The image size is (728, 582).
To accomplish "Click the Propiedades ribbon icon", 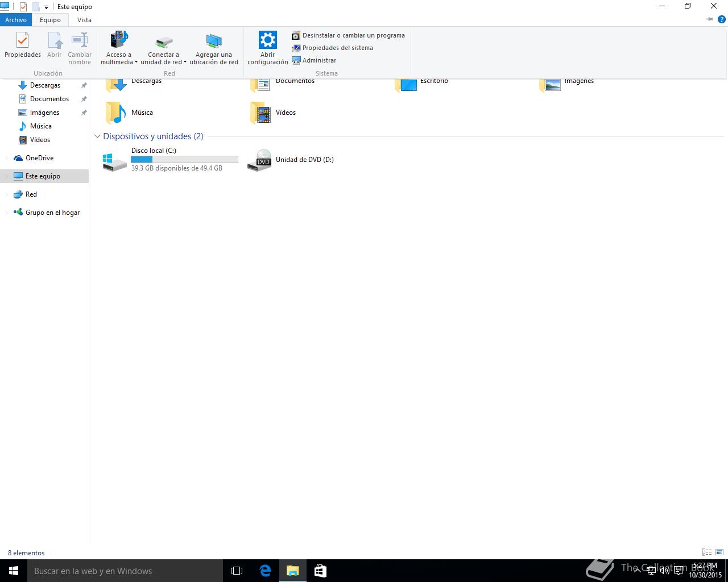I will (x=22, y=41).
